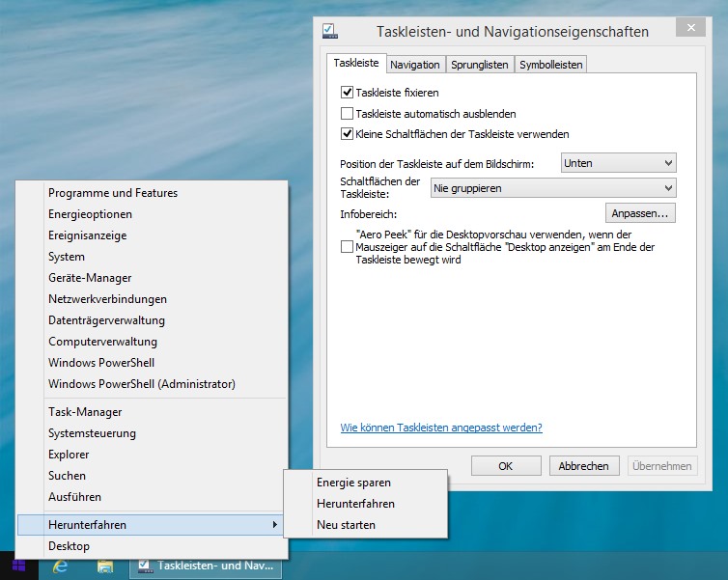
Task: Choose Computerverwaltung menu entry
Action: (152, 342)
